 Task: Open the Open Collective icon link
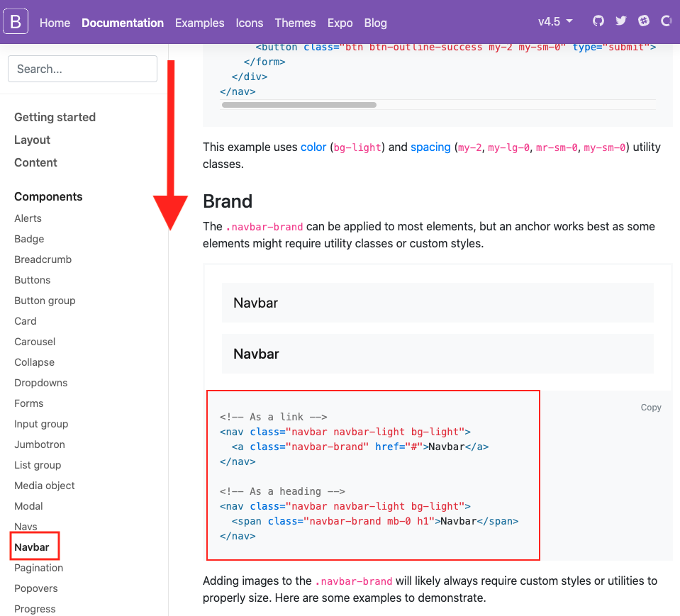point(666,21)
